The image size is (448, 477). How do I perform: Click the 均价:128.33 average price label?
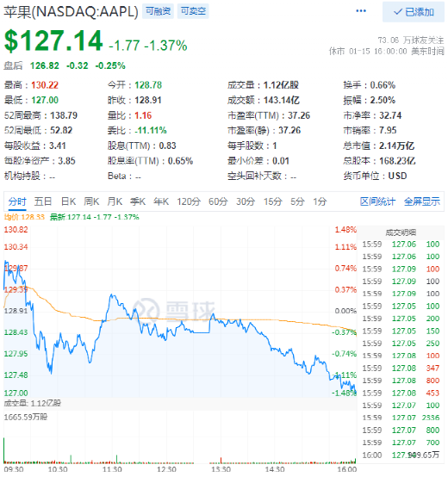(24, 217)
